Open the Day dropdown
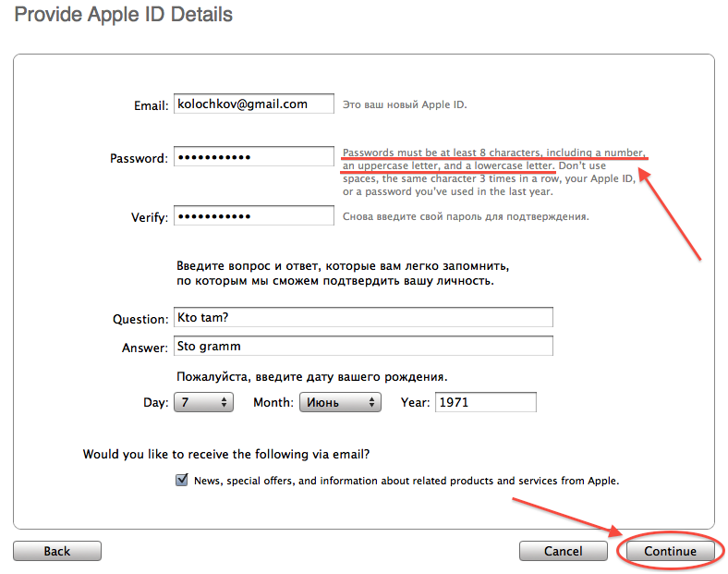 point(203,402)
